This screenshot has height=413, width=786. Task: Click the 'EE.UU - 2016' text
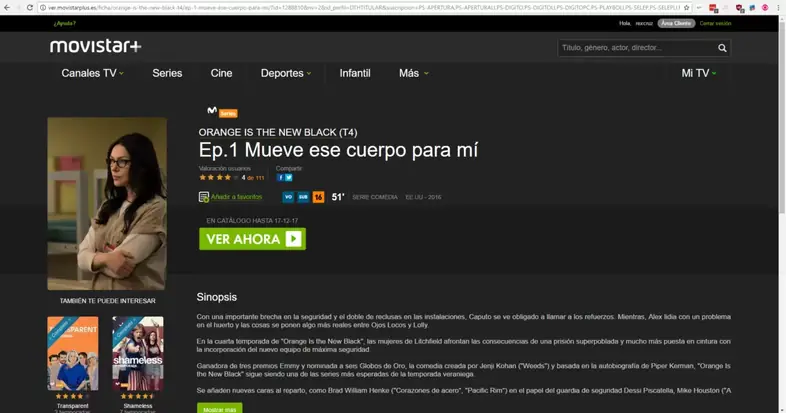(423, 197)
